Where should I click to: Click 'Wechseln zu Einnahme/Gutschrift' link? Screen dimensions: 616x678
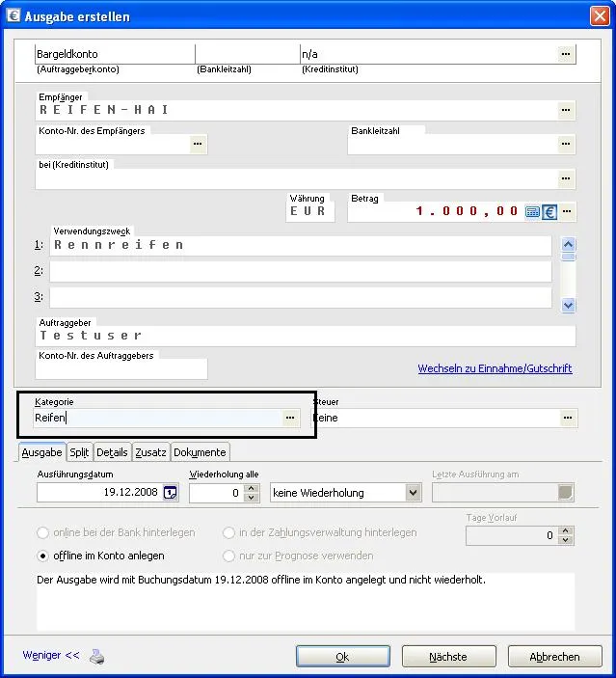click(x=495, y=368)
